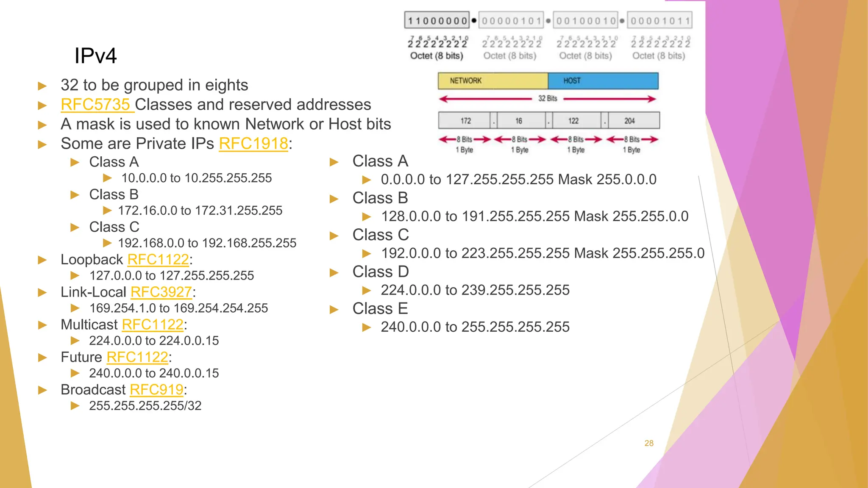Open the RFC919 Broadcast link

(x=156, y=390)
